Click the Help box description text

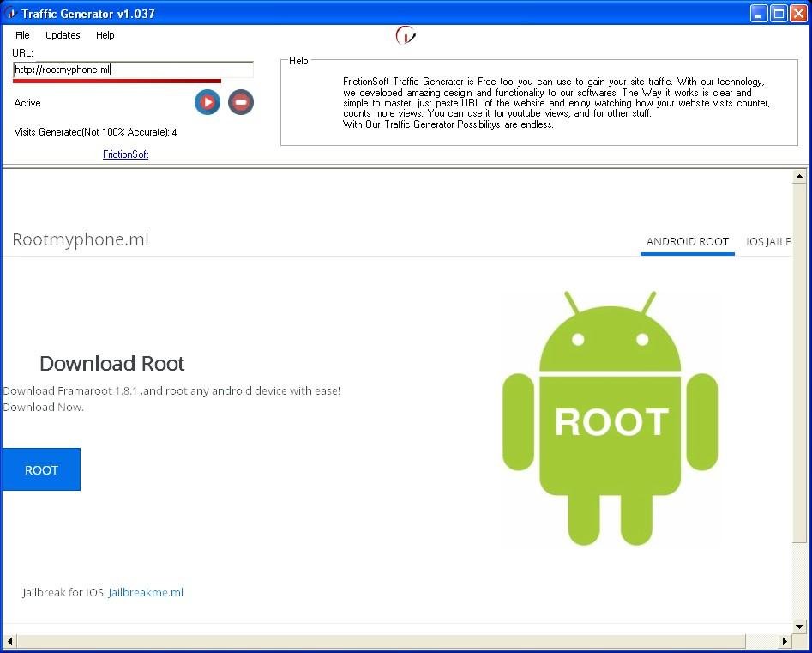click(556, 103)
